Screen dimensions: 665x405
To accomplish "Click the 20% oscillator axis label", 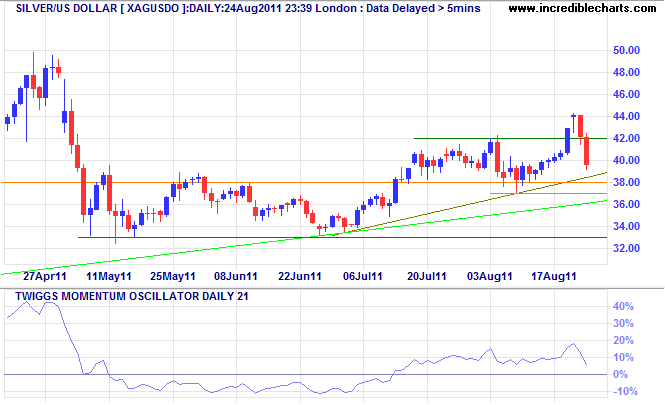I will [x=623, y=341].
